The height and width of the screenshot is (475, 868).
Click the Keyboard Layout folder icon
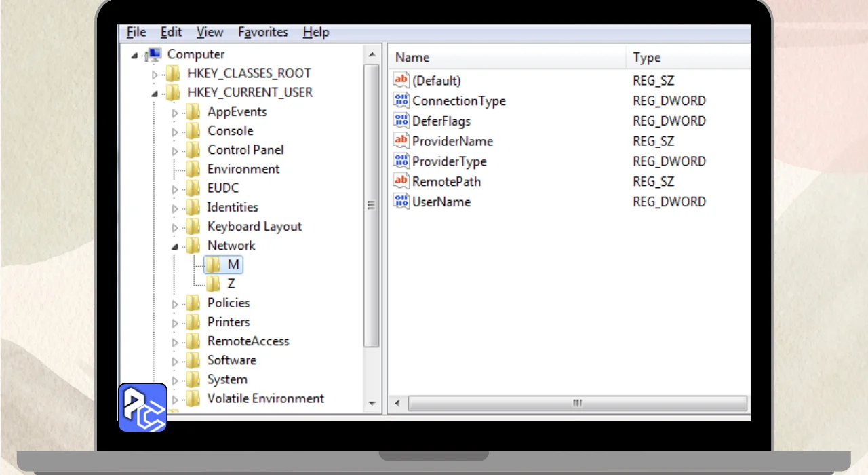(x=193, y=227)
